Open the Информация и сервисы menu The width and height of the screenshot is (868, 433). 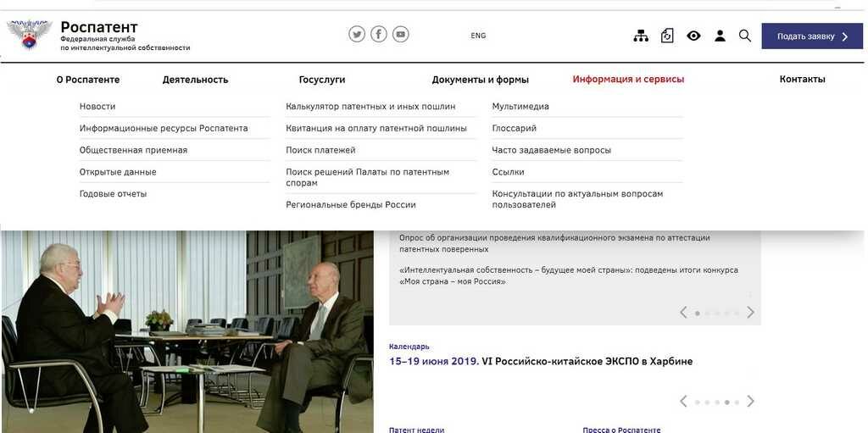point(628,79)
